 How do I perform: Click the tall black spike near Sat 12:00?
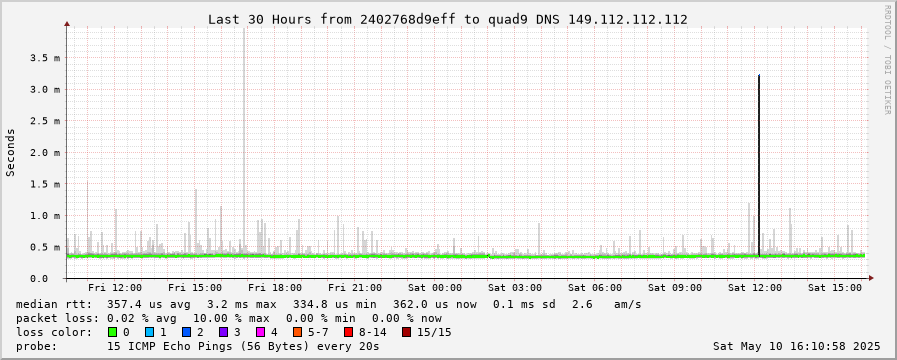(x=759, y=166)
